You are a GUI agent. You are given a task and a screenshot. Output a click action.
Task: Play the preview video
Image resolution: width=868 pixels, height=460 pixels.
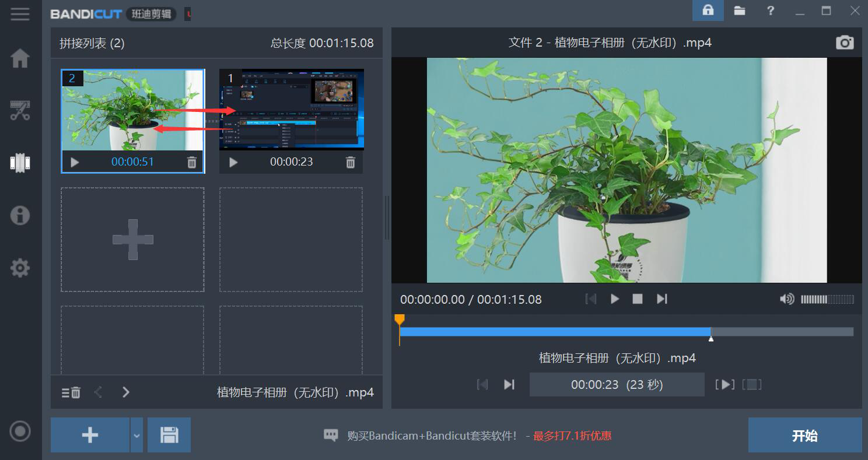[615, 299]
